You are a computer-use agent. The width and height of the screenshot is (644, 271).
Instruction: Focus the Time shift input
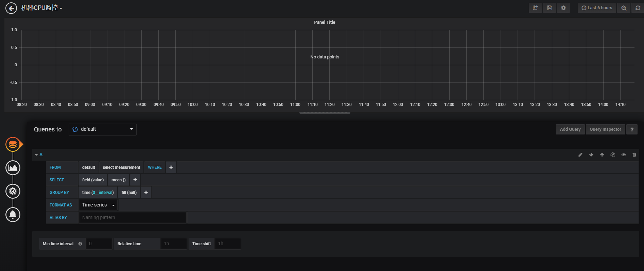[228, 244]
